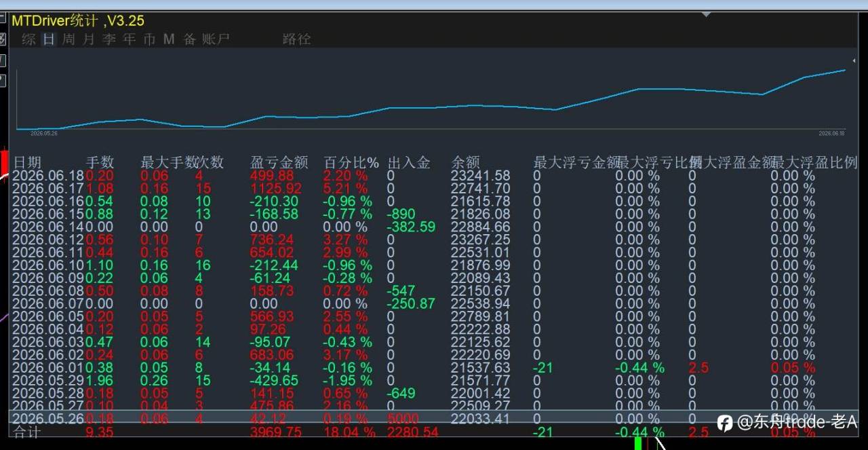Click the 路径 path tab
Image resolution: width=868 pixels, height=450 pixels.
click(x=296, y=39)
